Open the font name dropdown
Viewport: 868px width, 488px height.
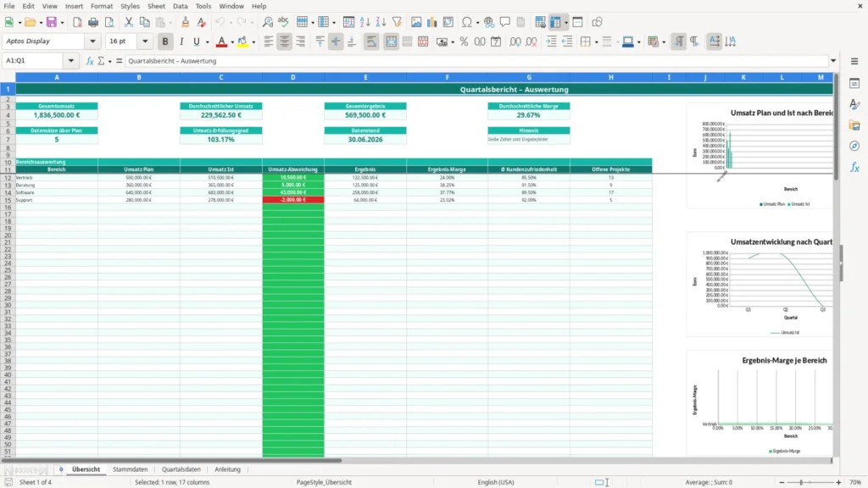(92, 42)
